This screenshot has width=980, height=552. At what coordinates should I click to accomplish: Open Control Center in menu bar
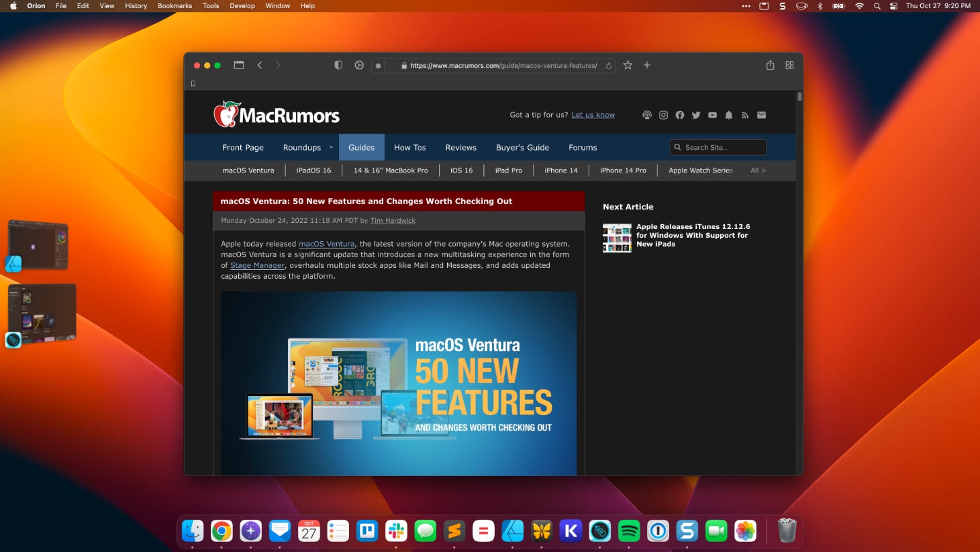point(893,6)
